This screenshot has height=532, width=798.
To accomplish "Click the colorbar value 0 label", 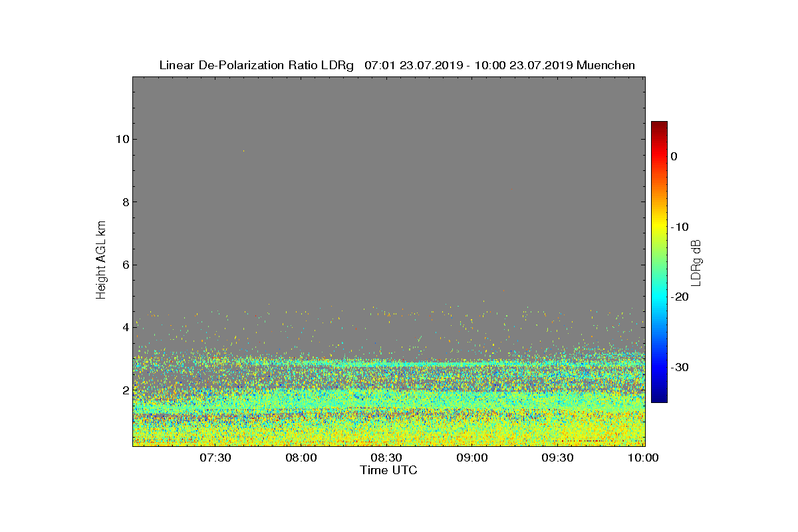I will [674, 156].
